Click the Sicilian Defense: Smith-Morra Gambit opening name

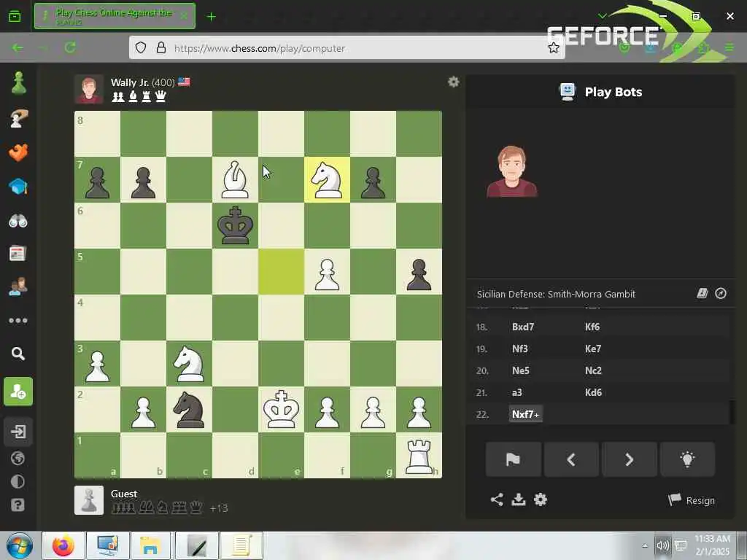pyautogui.click(x=556, y=294)
